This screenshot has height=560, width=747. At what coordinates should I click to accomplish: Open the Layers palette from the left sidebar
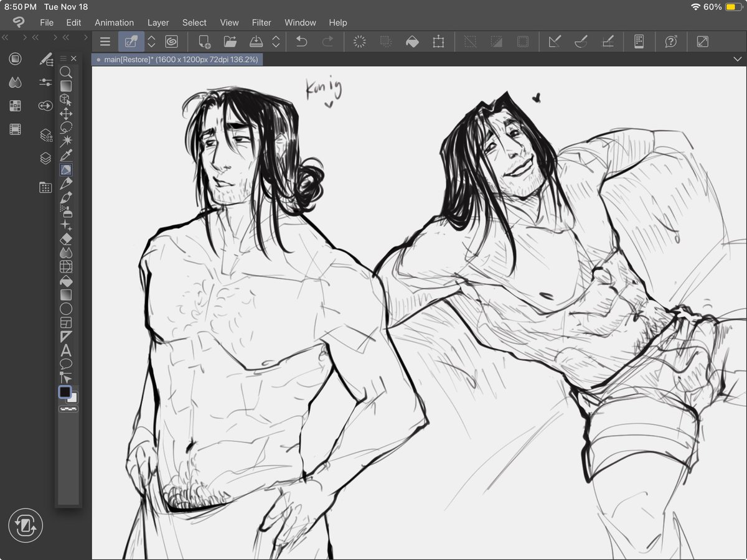click(44, 158)
